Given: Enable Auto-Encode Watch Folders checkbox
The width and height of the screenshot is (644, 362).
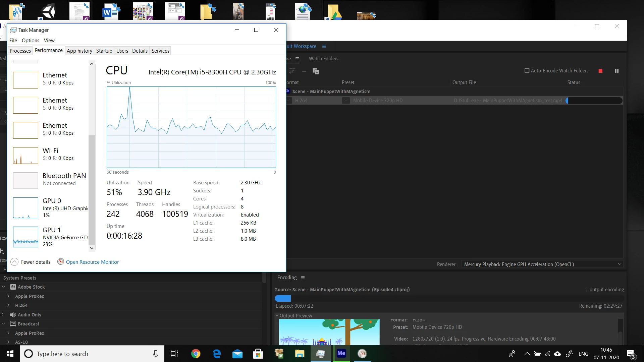Looking at the screenshot, I should point(527,71).
